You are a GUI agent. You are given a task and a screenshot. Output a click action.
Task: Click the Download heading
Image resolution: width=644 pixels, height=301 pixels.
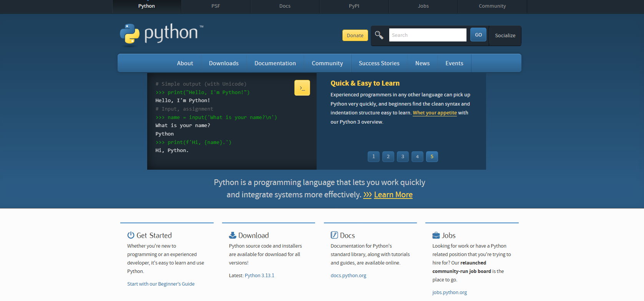[x=254, y=235]
